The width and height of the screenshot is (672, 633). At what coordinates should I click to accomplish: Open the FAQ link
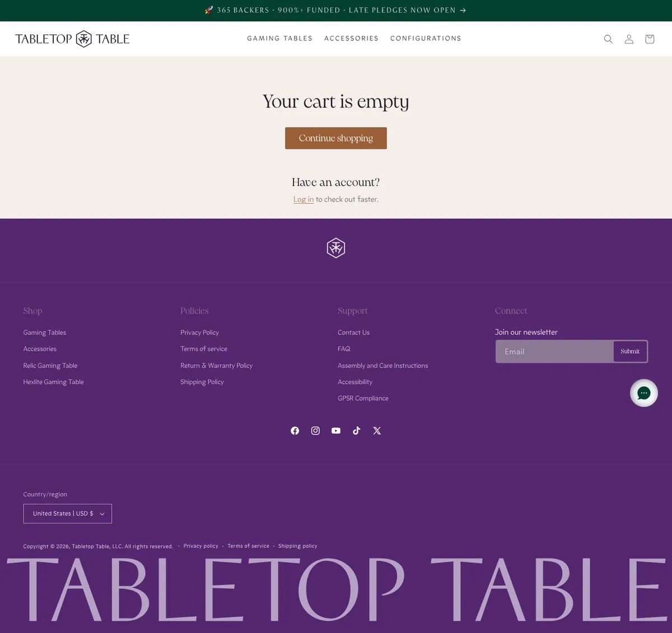pyautogui.click(x=344, y=349)
